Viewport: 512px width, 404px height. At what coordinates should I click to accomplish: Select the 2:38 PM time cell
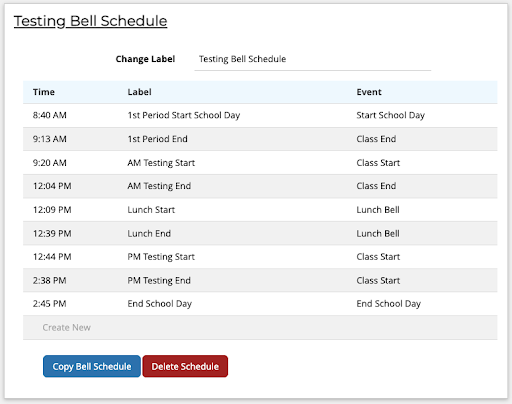click(49, 280)
